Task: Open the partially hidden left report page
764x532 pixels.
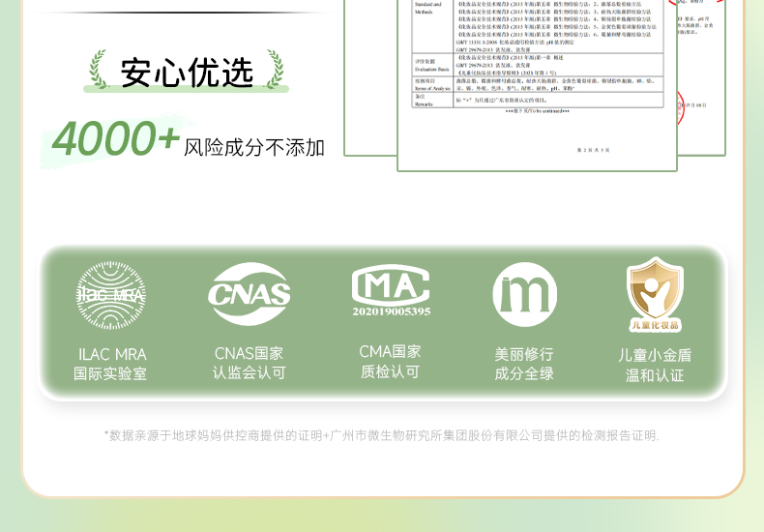Action: (x=369, y=77)
